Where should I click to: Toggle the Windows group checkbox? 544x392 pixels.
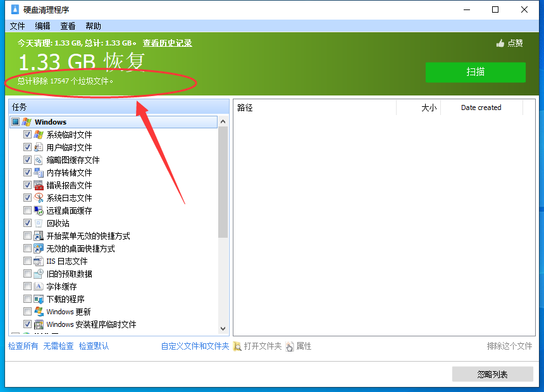click(16, 122)
